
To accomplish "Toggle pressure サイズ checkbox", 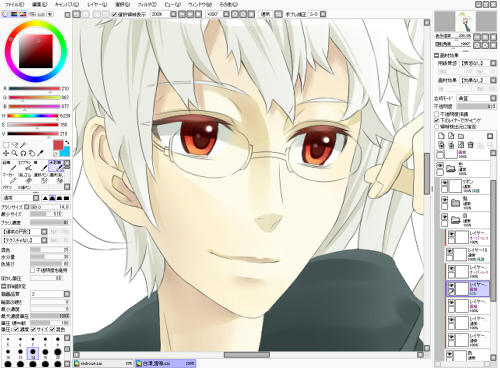I will (33, 329).
